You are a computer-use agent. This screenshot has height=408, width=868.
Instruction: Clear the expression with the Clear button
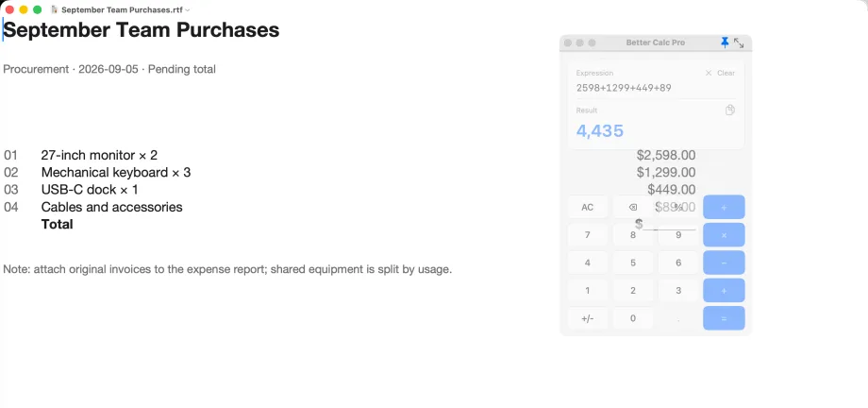[x=720, y=73]
